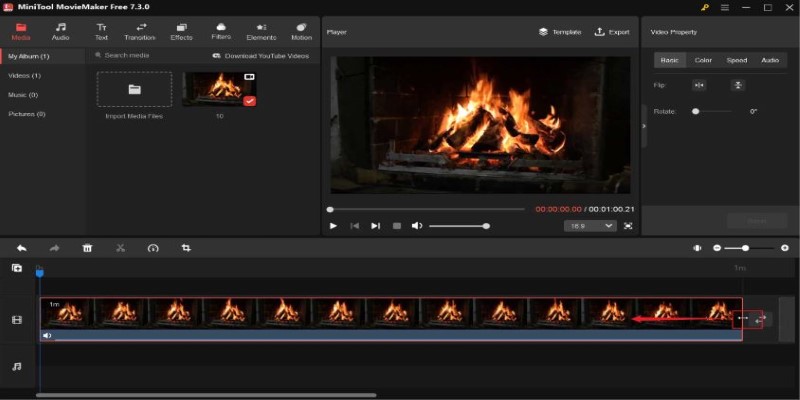This screenshot has height=400, width=800.
Task: Switch to the Transition tab
Action: pyautogui.click(x=140, y=31)
